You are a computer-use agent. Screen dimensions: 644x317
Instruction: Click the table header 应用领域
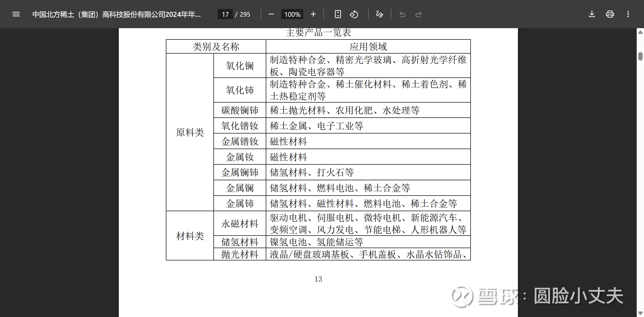point(368,47)
